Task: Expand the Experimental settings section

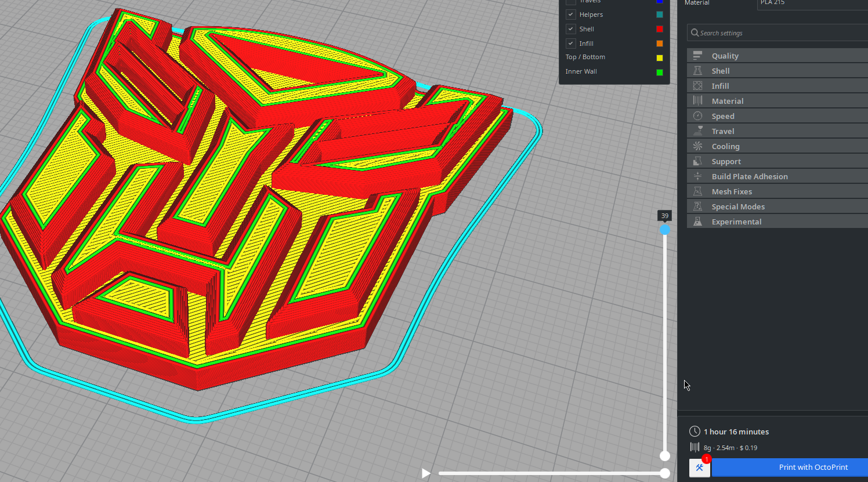Action: pos(777,222)
